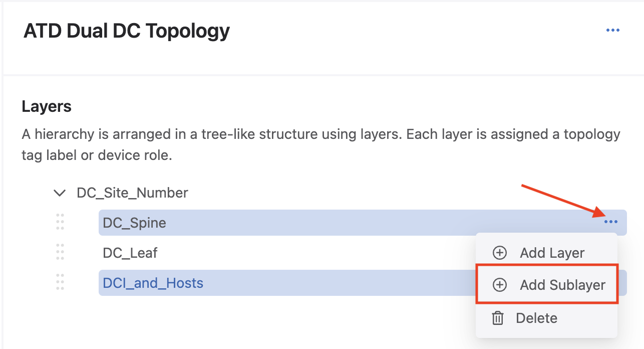
Task: Click the Layers section heading
Action: (x=47, y=106)
